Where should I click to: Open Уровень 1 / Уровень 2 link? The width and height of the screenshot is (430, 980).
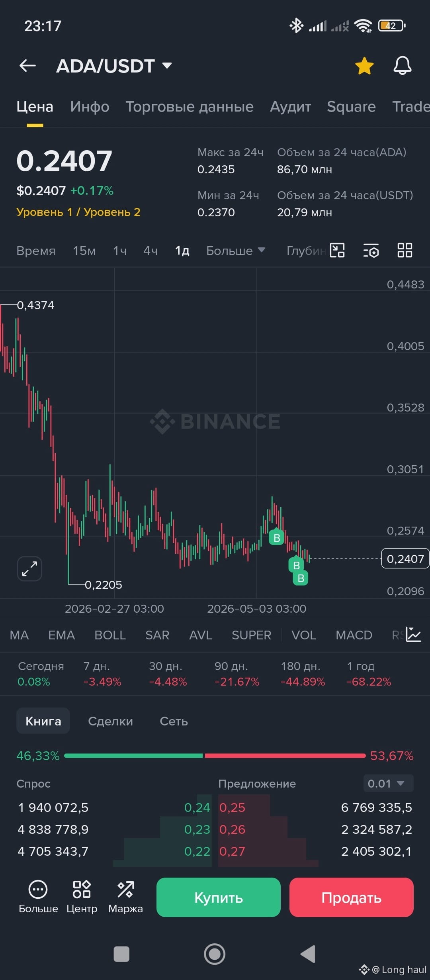78,212
